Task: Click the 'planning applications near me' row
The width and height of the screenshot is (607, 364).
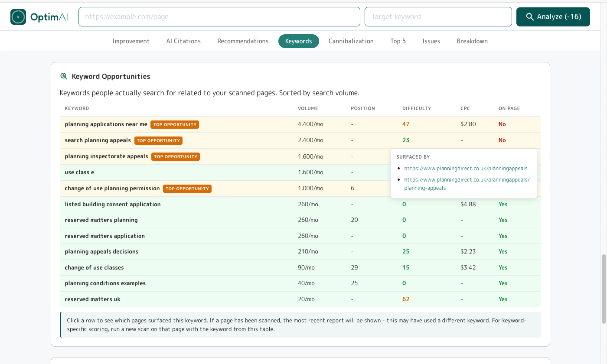Action: coord(300,124)
